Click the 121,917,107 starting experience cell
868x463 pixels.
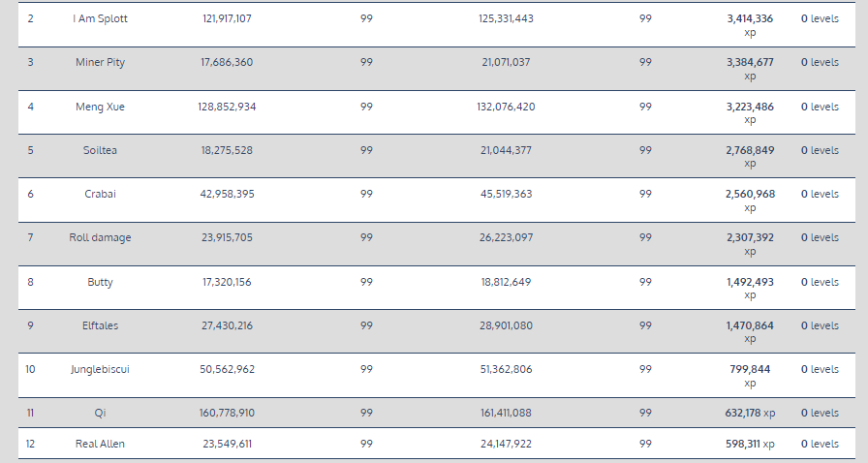[x=227, y=18]
